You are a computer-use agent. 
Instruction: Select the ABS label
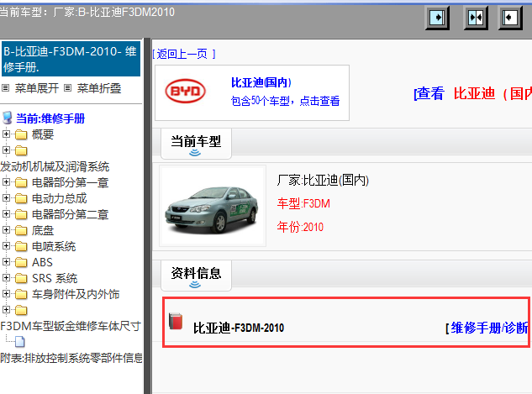[42, 262]
